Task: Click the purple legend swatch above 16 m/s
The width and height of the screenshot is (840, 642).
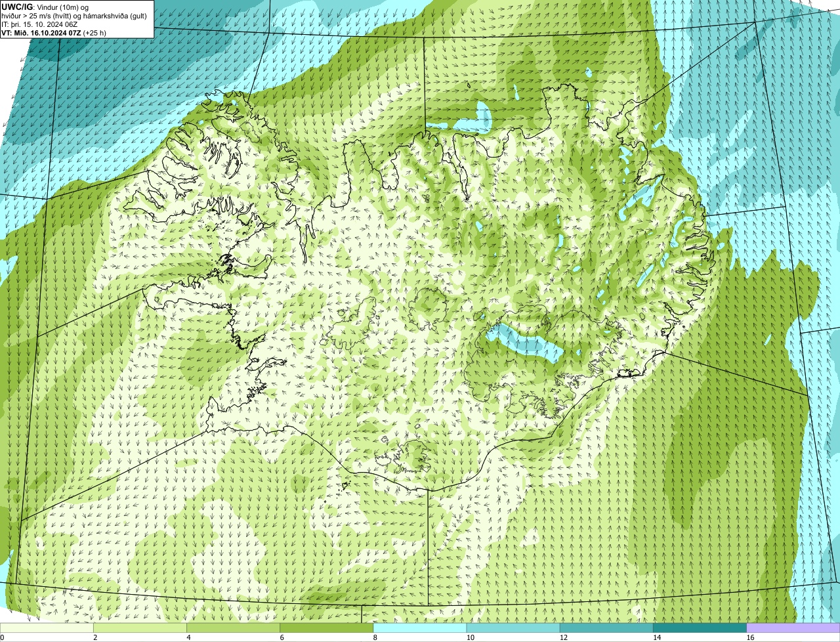Action: 793,628
